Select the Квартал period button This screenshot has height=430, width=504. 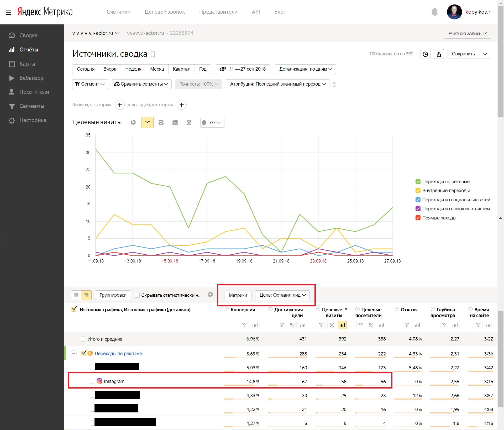point(181,69)
